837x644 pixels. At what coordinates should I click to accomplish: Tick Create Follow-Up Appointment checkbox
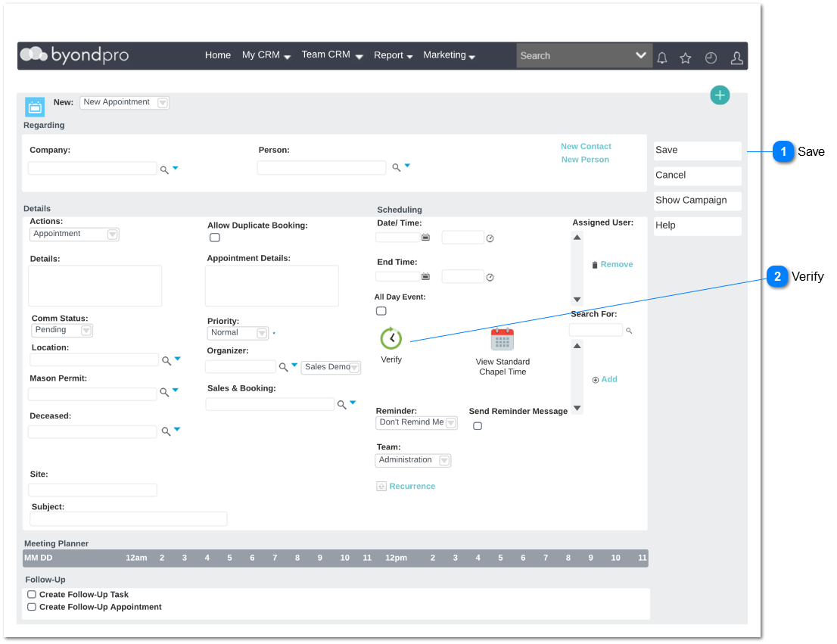pyautogui.click(x=32, y=607)
